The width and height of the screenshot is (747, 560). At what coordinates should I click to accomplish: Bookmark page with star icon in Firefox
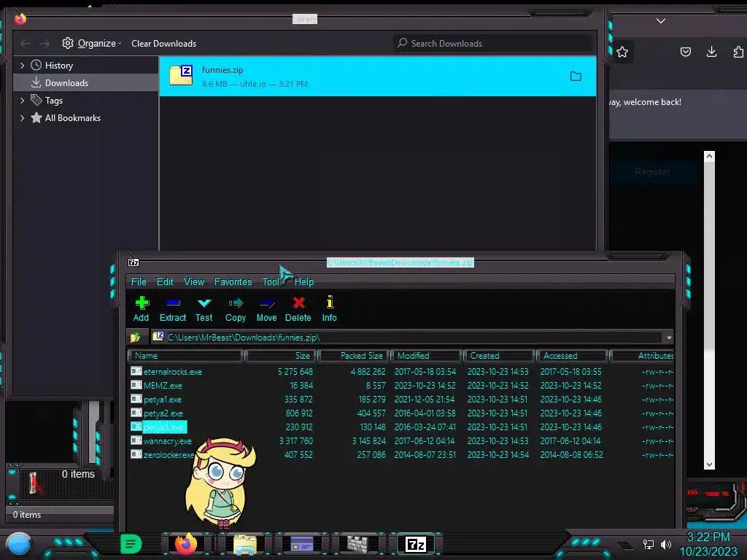click(622, 52)
